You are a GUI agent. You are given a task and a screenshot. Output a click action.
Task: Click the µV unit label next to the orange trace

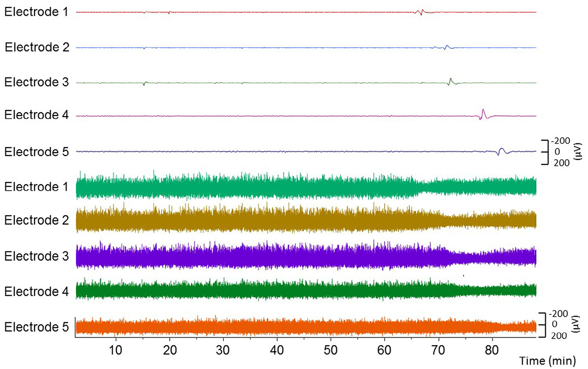tap(575, 324)
